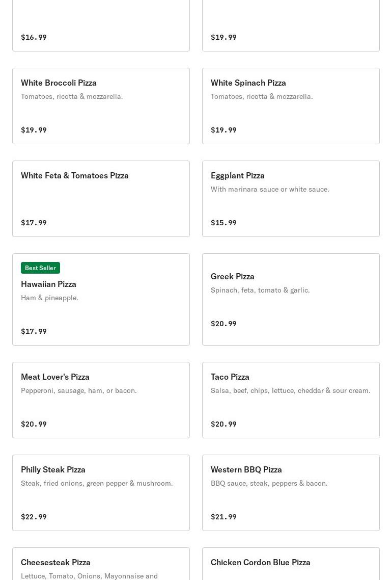
Task: Click the Western BBQ Pizza item
Action: [291, 493]
